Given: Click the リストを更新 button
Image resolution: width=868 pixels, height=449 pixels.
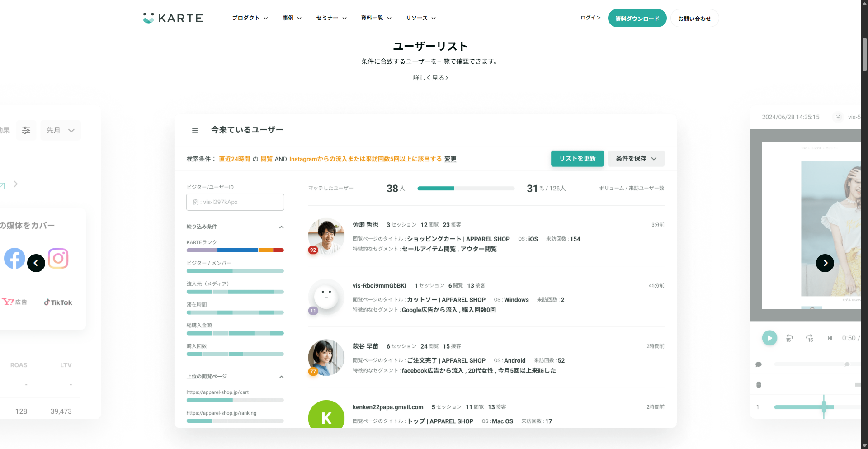Looking at the screenshot, I should coord(577,159).
